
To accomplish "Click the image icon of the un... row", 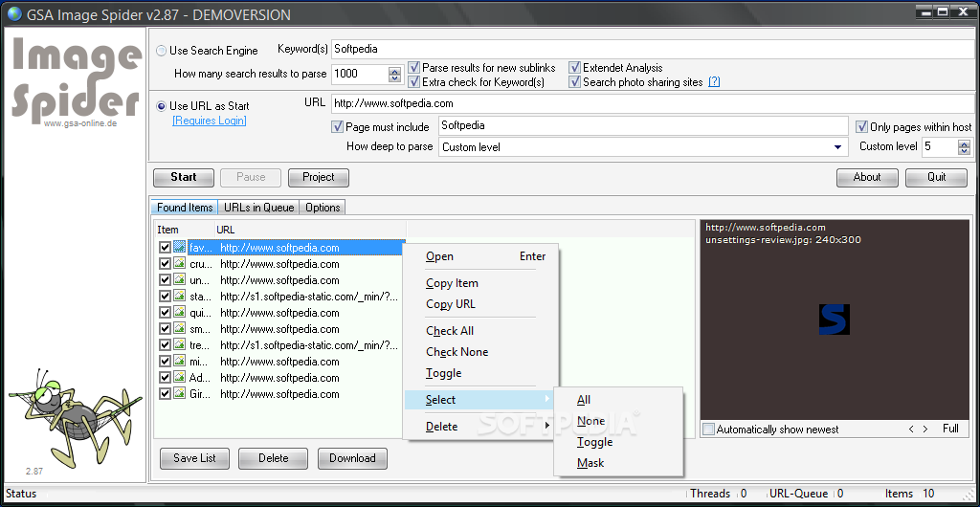I will (x=179, y=279).
